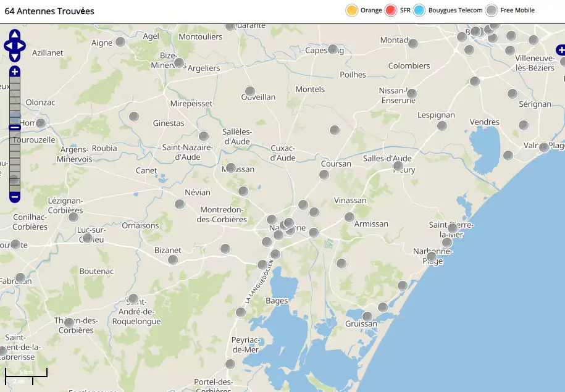565x392 pixels.
Task: Select antenna marker near Lespignan
Action: pos(442,126)
